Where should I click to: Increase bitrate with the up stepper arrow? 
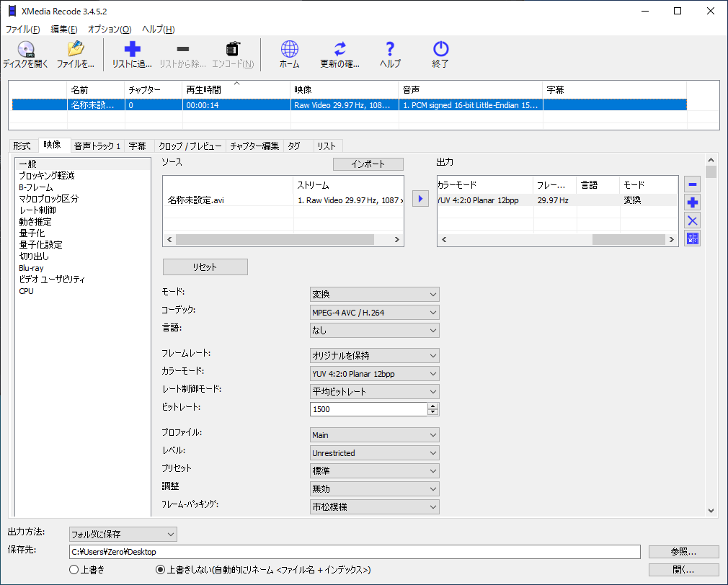point(433,406)
